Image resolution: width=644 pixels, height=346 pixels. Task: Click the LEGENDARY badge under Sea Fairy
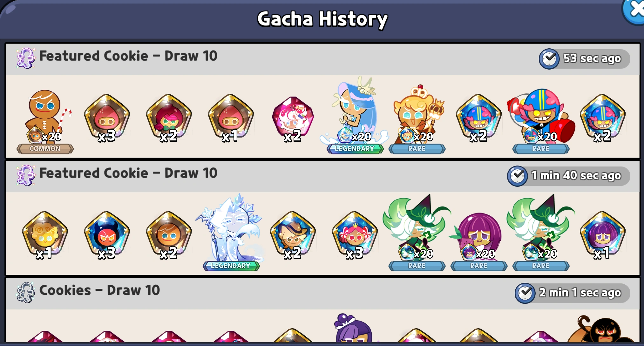tap(355, 149)
